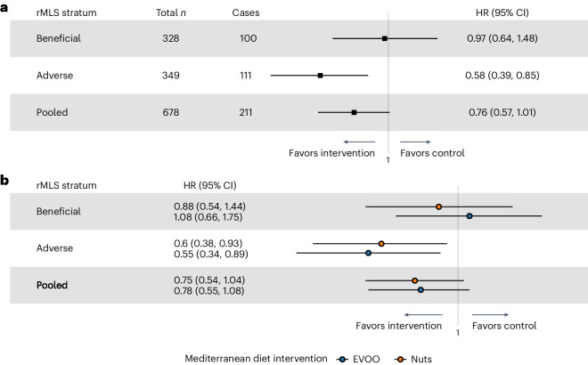Select the blue EVOO point in Adverse row
This screenshot has width=588, height=365.
pyautogui.click(x=368, y=253)
